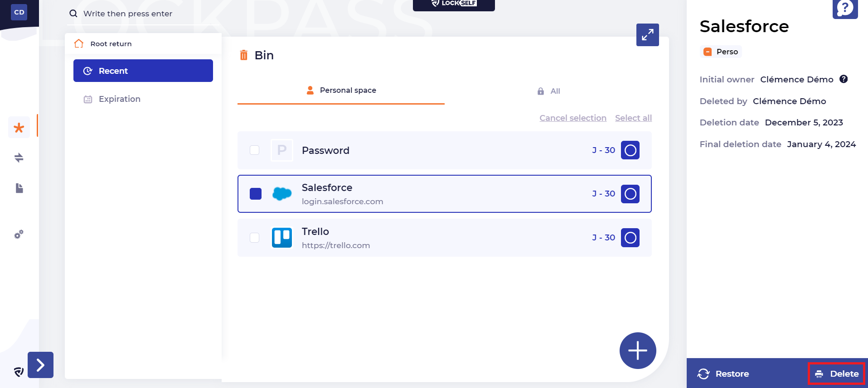Open the settings gears sidebar icon
This screenshot has width=868, height=388.
pyautogui.click(x=19, y=235)
